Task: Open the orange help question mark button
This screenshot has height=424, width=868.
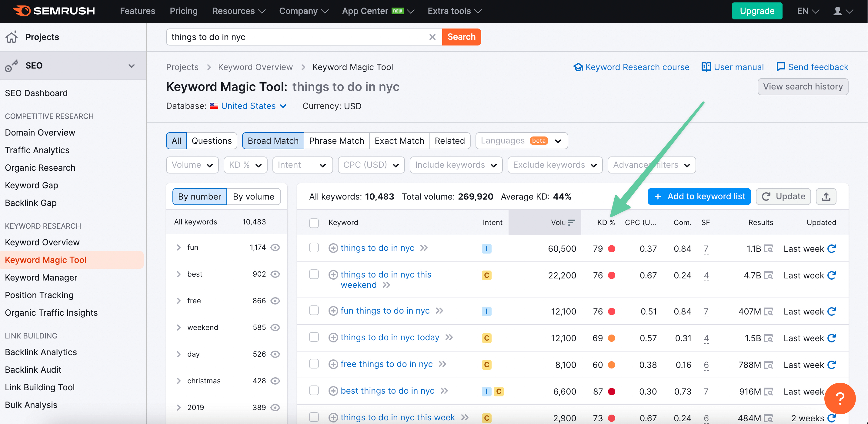Action: pos(840,398)
